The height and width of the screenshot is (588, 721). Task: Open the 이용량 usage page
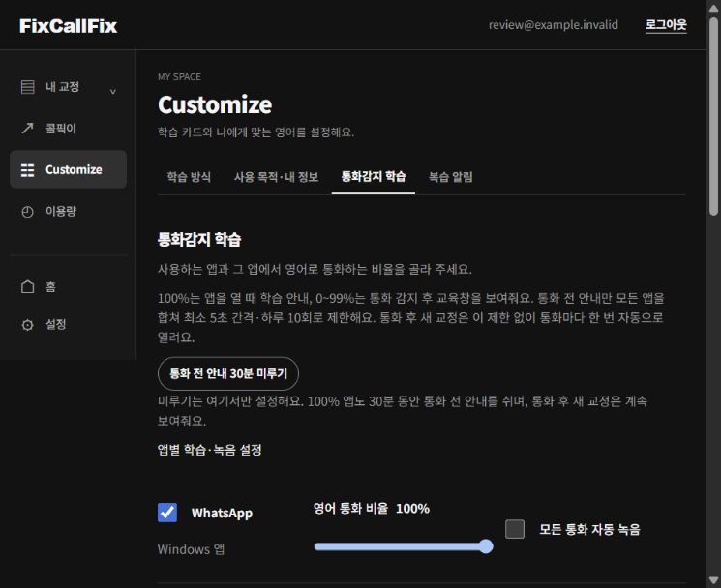point(68,211)
